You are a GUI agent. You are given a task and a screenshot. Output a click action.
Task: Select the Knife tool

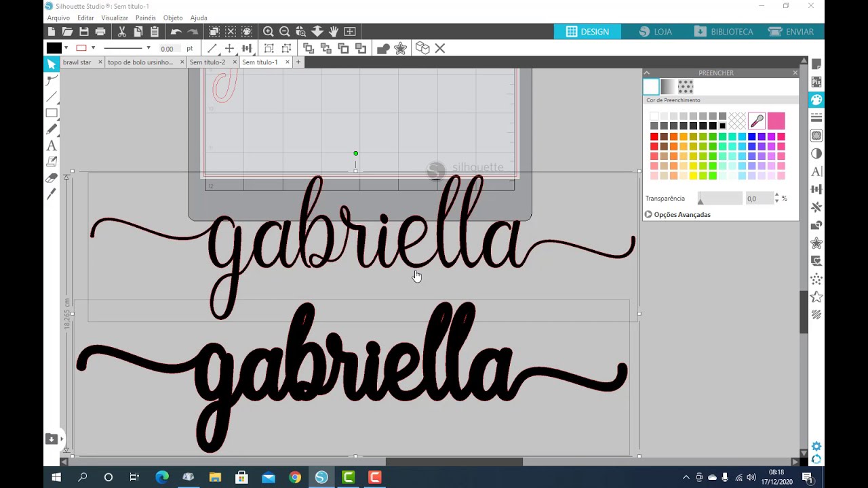click(x=52, y=195)
